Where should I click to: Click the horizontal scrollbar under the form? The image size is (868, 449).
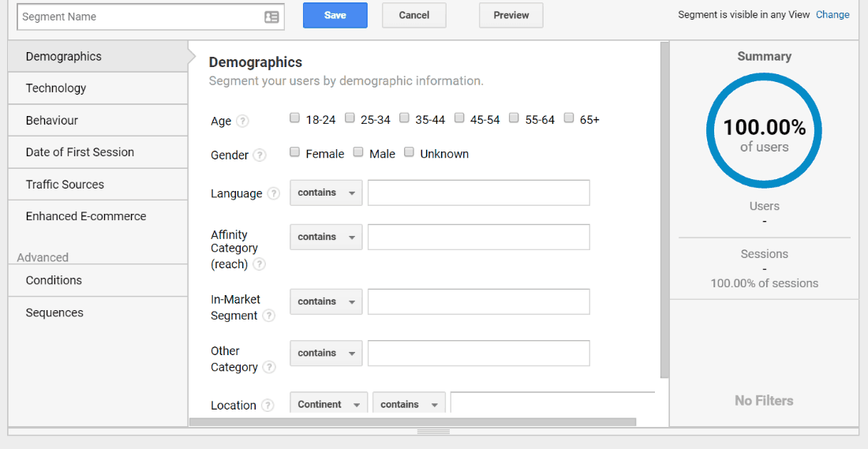pos(413,422)
